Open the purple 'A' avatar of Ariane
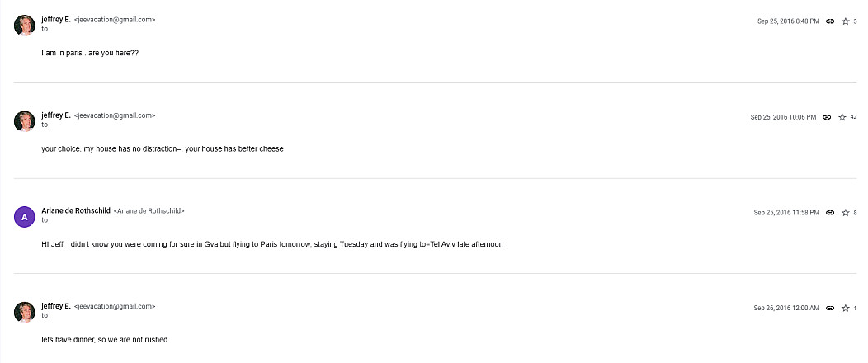The height and width of the screenshot is (363, 868). [25, 217]
